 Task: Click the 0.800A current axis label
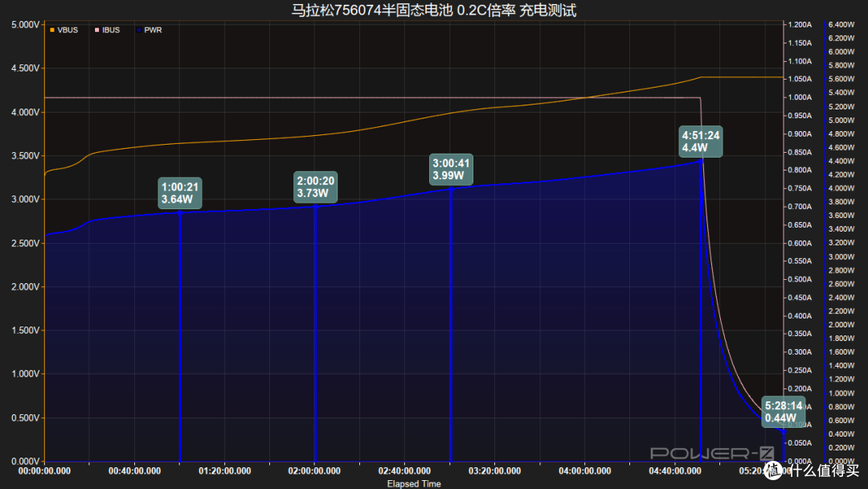(x=800, y=170)
